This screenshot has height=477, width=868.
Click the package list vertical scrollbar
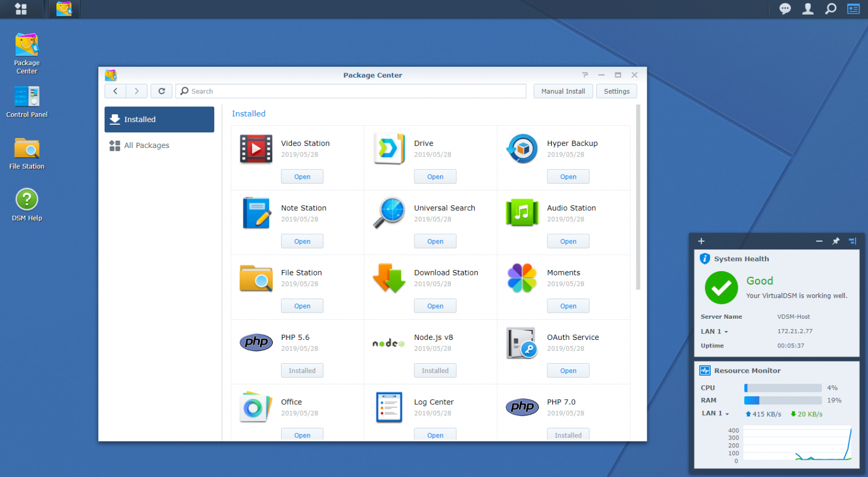coord(638,198)
